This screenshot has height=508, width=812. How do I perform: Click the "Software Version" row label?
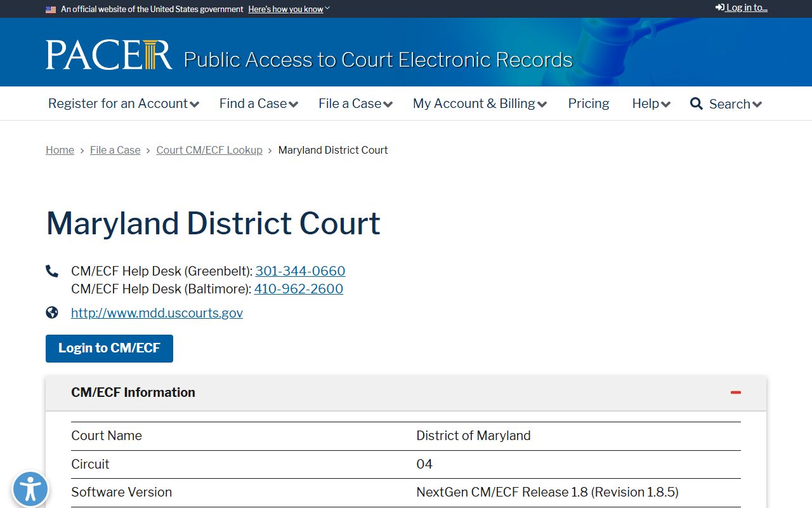tap(121, 492)
